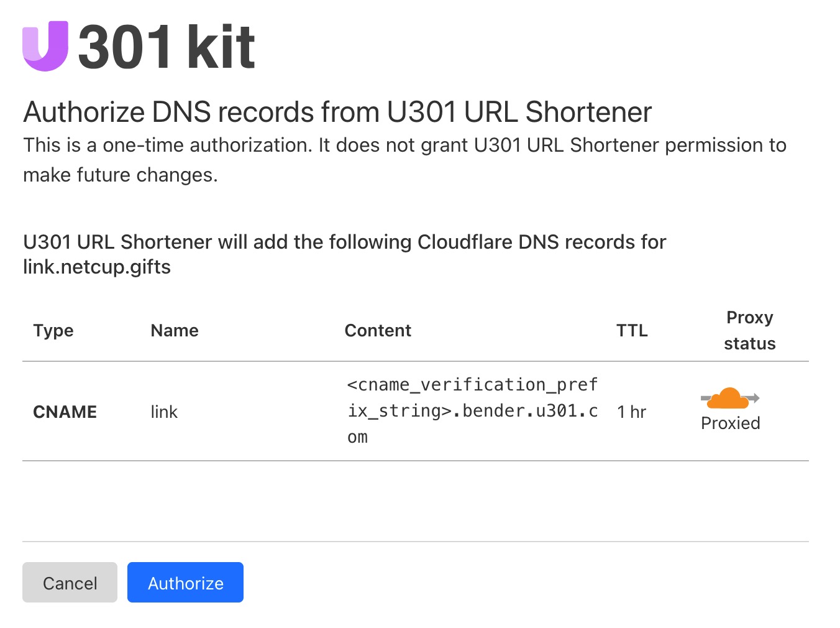The width and height of the screenshot is (840, 628).
Task: Click the link.netcup.gifts domain text
Action: pyautogui.click(x=97, y=267)
